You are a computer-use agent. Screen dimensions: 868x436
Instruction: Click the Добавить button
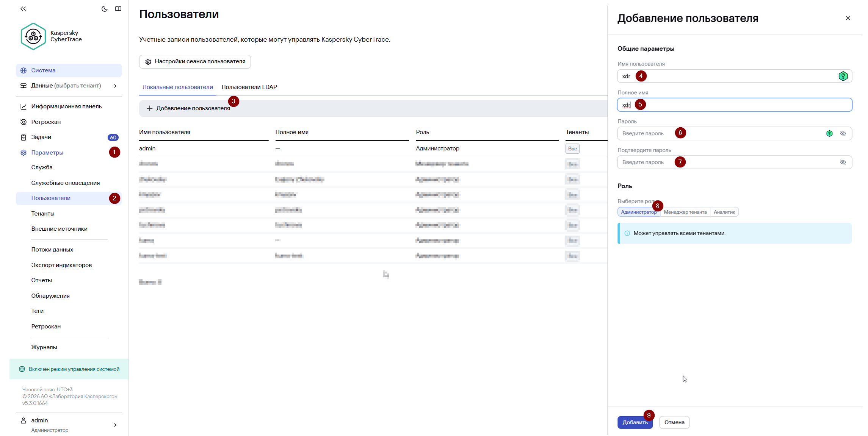(x=635, y=422)
